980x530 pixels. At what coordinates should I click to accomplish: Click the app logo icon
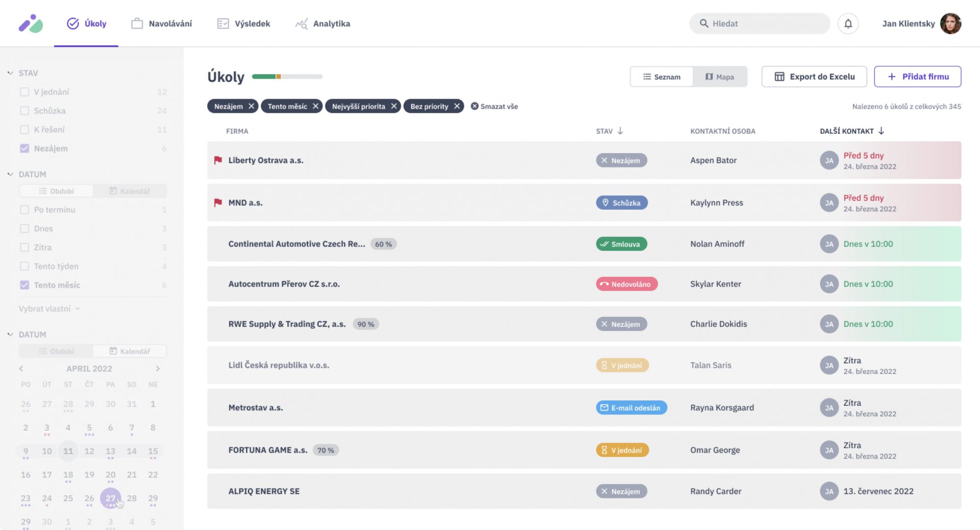click(31, 23)
